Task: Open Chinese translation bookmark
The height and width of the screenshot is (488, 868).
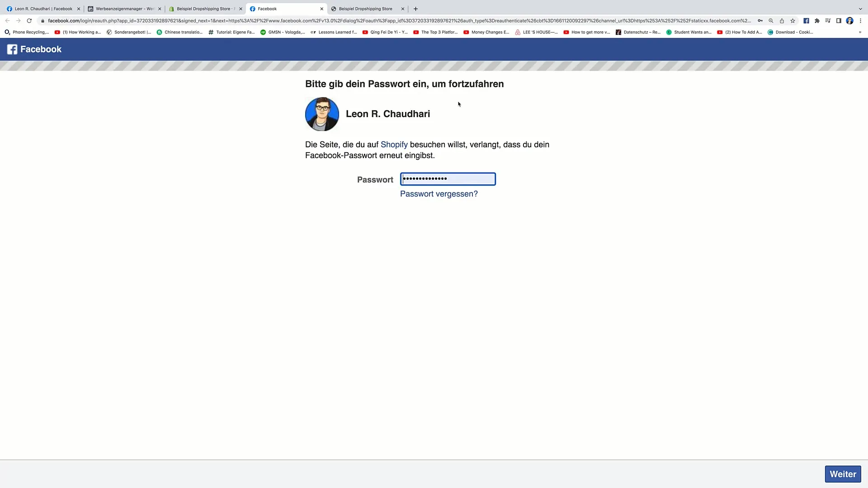Action: (179, 32)
